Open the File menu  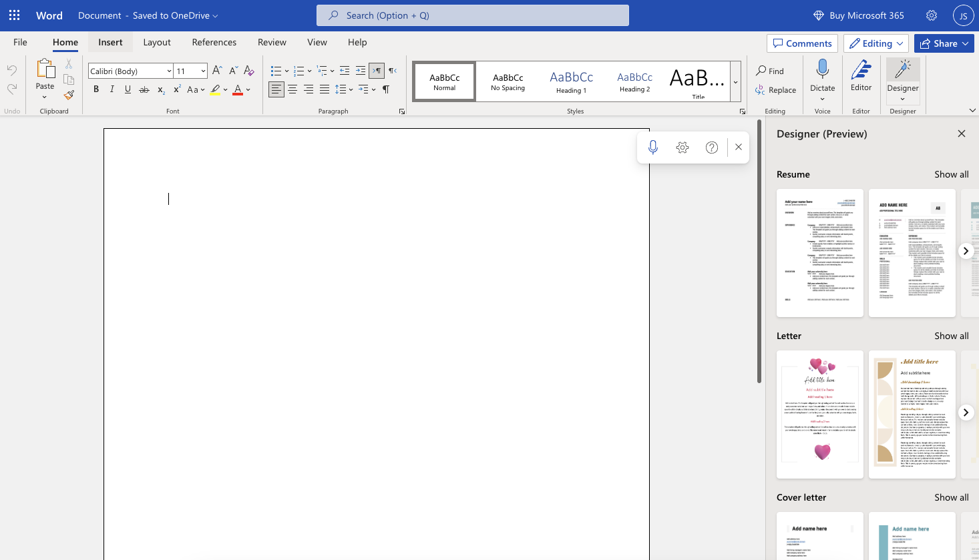tap(21, 42)
